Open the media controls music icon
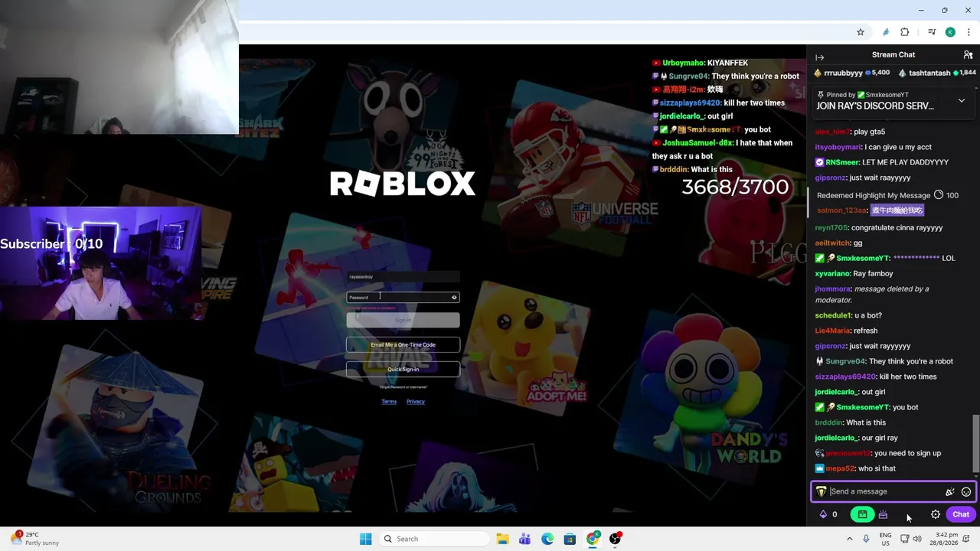980x551 pixels. [x=932, y=32]
